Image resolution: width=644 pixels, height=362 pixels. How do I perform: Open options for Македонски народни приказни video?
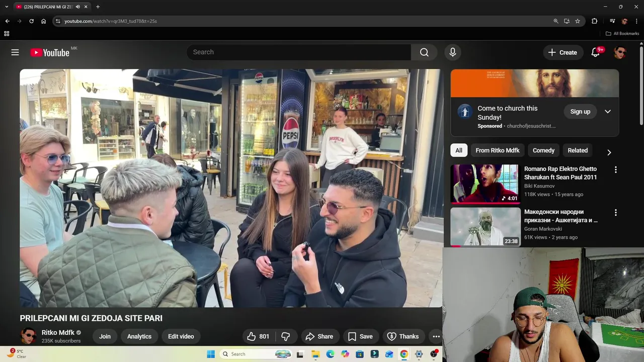[615, 213]
